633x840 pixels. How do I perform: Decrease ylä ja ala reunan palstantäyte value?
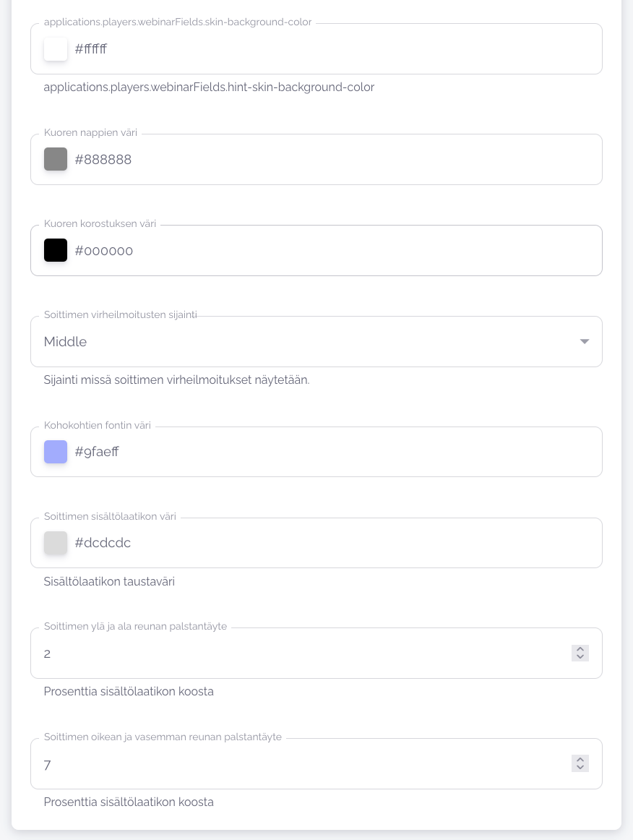[x=580, y=657]
